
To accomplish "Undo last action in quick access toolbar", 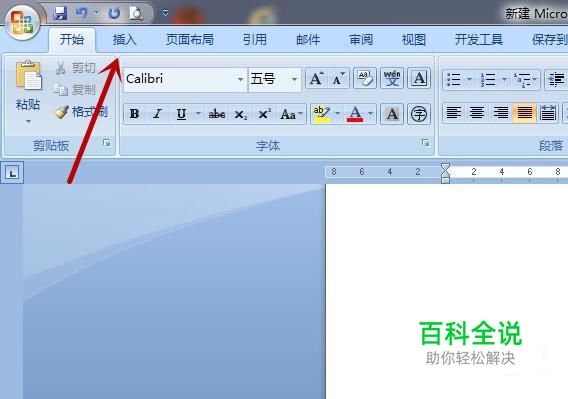I will 82,13.
